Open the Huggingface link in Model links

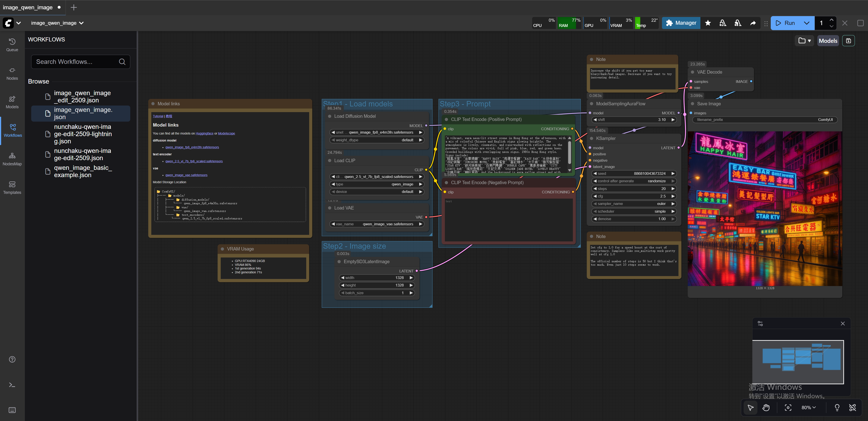[204, 134]
